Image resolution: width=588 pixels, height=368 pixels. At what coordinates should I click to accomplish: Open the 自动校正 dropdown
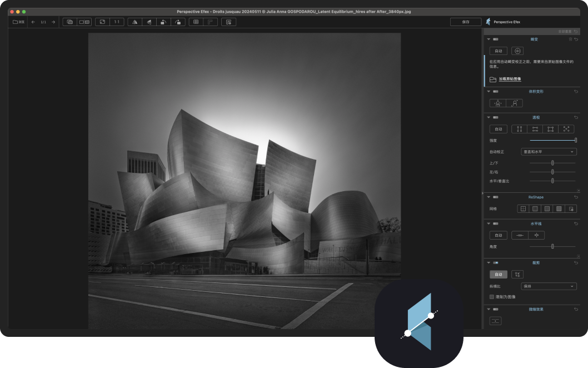pos(549,152)
